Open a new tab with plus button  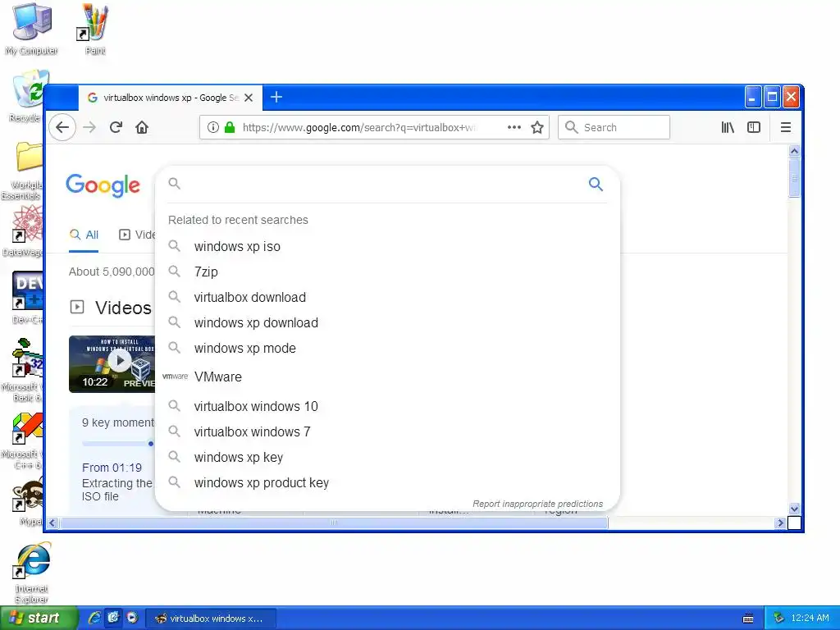pos(276,97)
